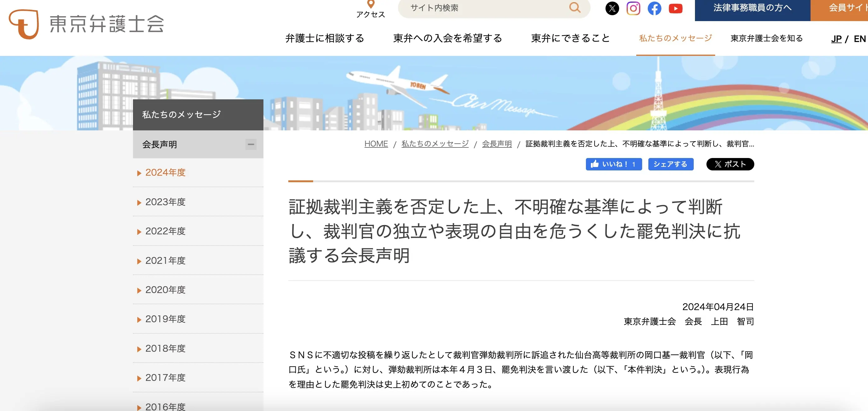Click the 東京弁護士会 logo
Viewport: 868px width, 411px height.
(86, 24)
